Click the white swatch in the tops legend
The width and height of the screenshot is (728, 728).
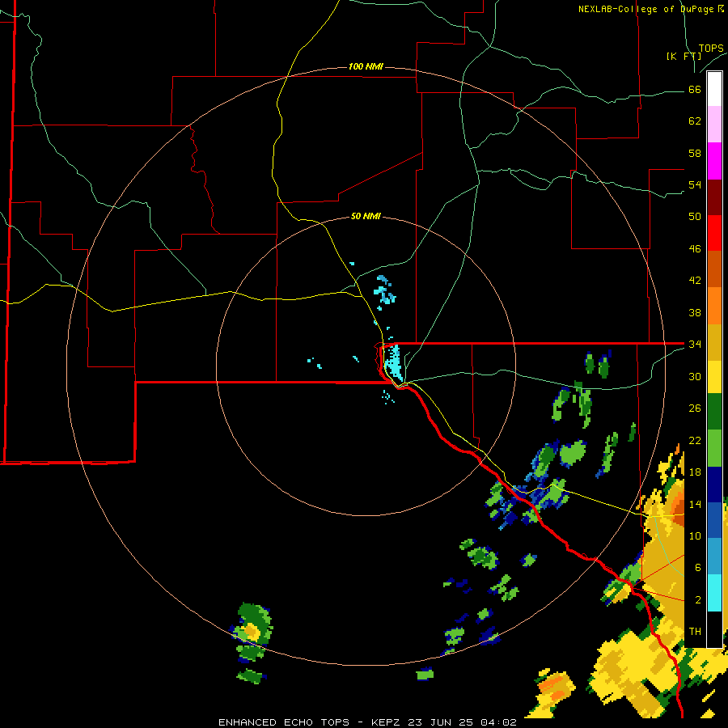click(x=714, y=89)
